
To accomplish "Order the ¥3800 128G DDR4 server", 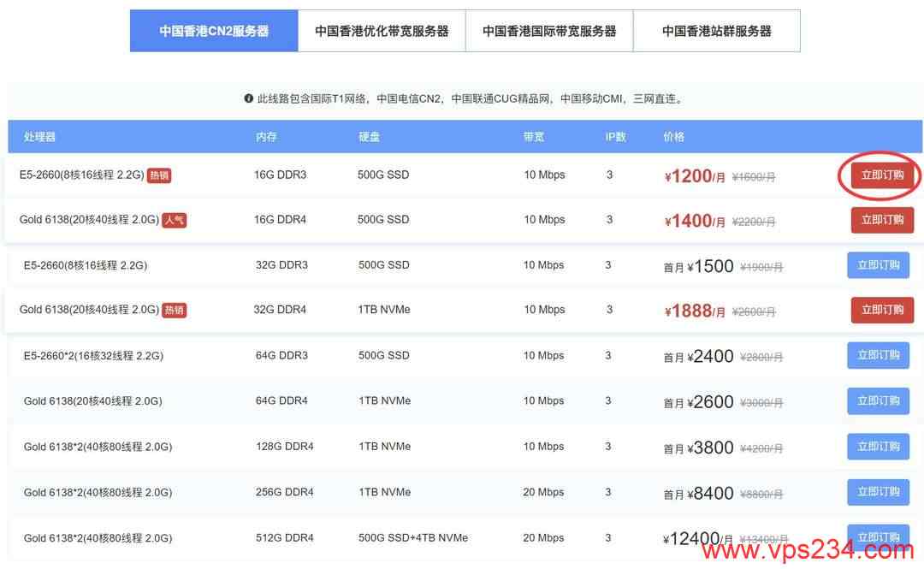I will click(878, 446).
